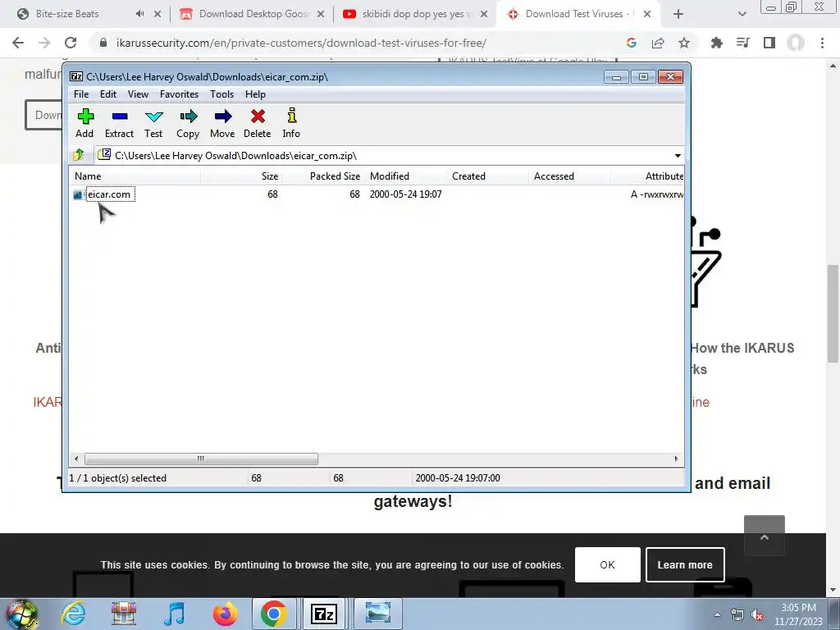
Task: Mute the Bite-size Beats tab audio icon
Action: tap(139, 14)
